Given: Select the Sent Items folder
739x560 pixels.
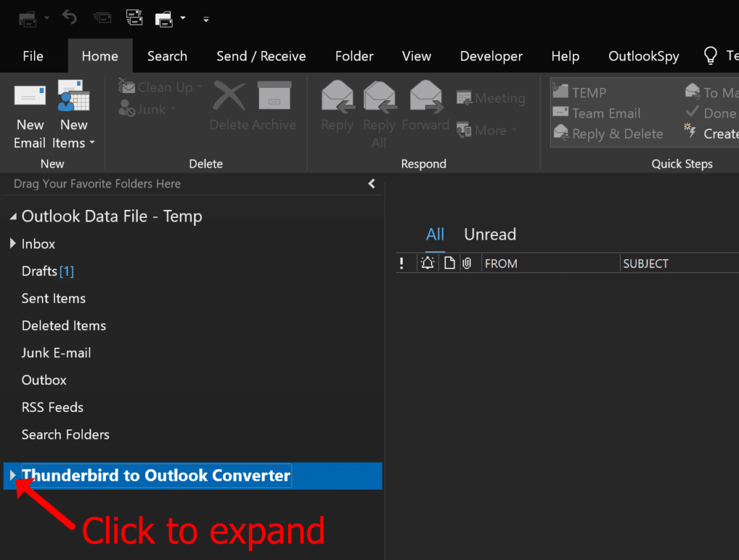Looking at the screenshot, I should (53, 298).
